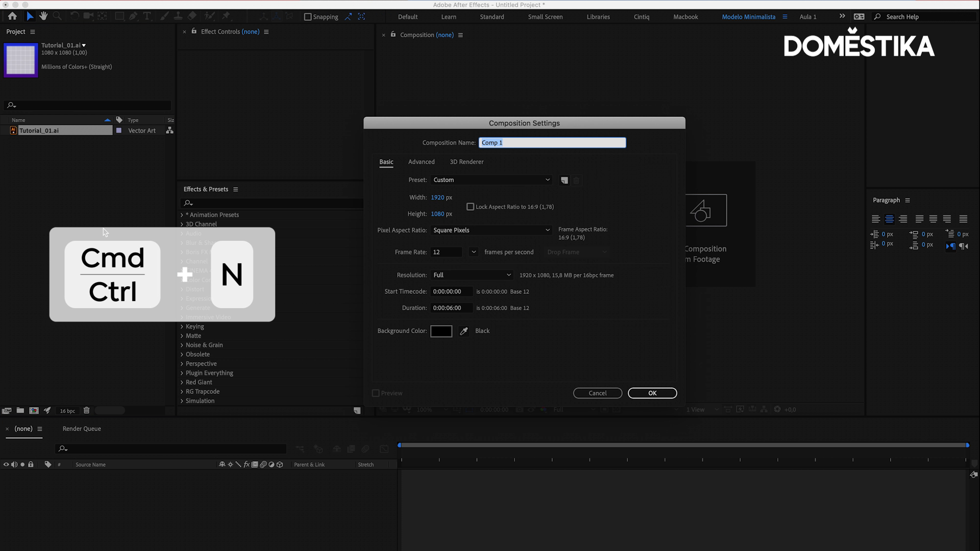Select the Zoom magnifier tool

(57, 16)
